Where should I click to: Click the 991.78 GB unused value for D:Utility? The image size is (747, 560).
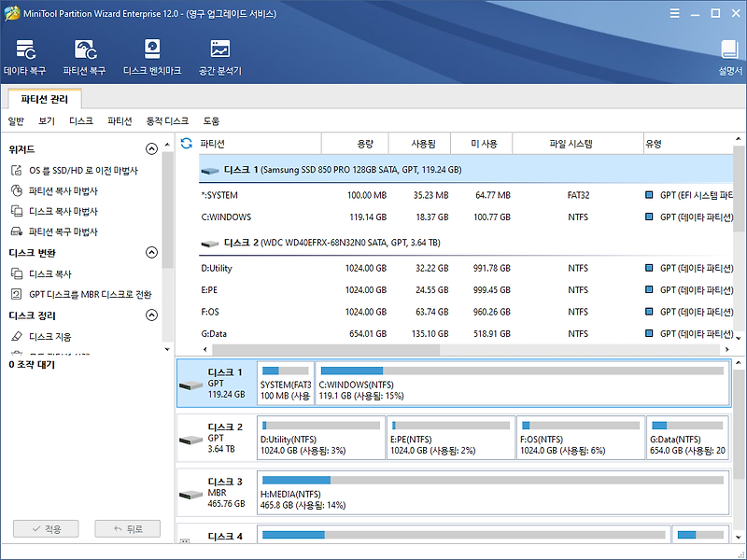click(492, 269)
